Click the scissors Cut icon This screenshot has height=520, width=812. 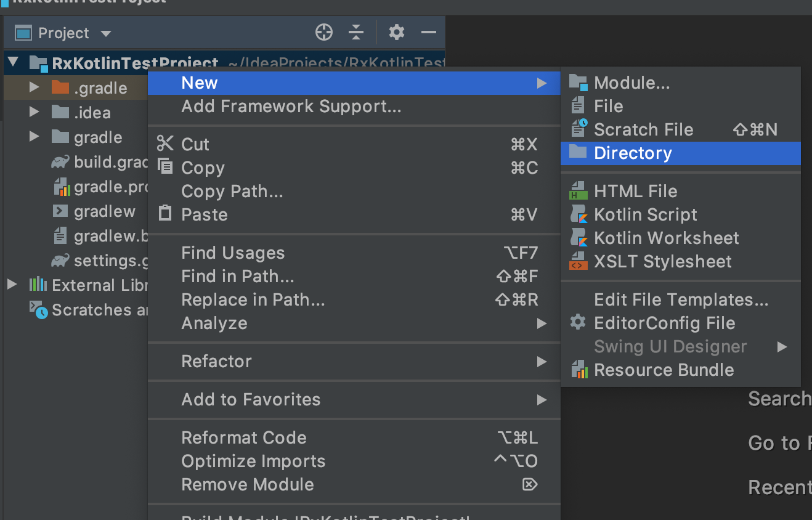click(x=165, y=144)
